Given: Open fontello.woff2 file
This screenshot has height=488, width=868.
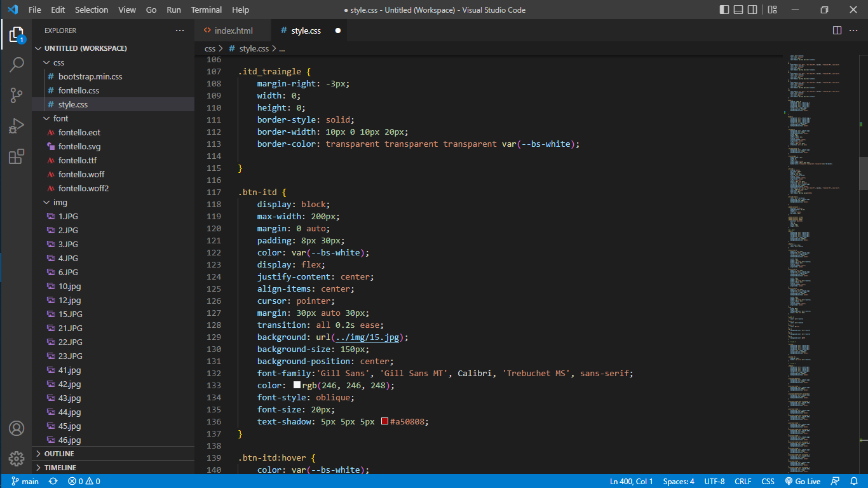Looking at the screenshot, I should 113,188.
